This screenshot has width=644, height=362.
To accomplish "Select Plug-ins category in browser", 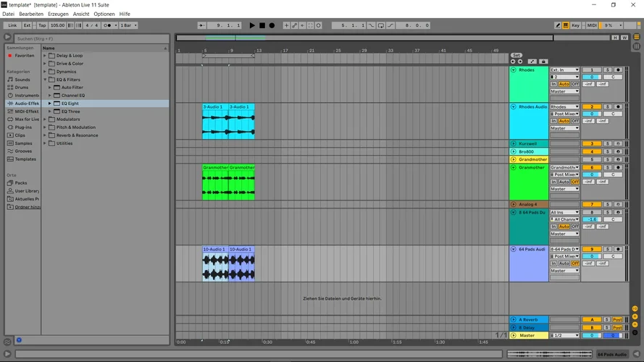I will pyautogui.click(x=23, y=127).
